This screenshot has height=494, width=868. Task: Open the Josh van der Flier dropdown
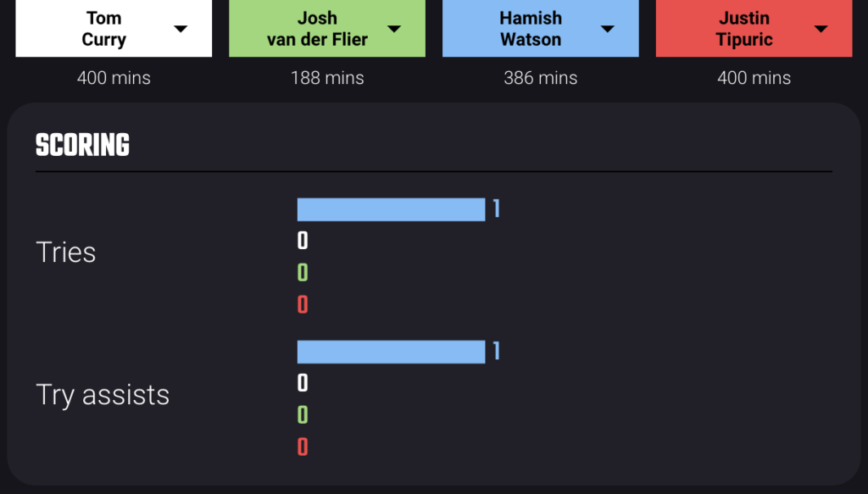(327, 28)
